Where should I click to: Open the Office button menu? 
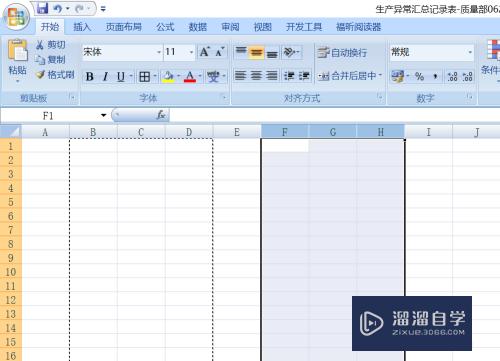[16, 16]
